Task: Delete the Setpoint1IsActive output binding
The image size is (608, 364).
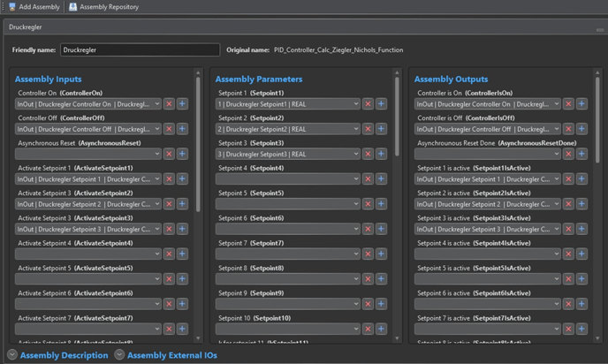Action: [x=568, y=178]
